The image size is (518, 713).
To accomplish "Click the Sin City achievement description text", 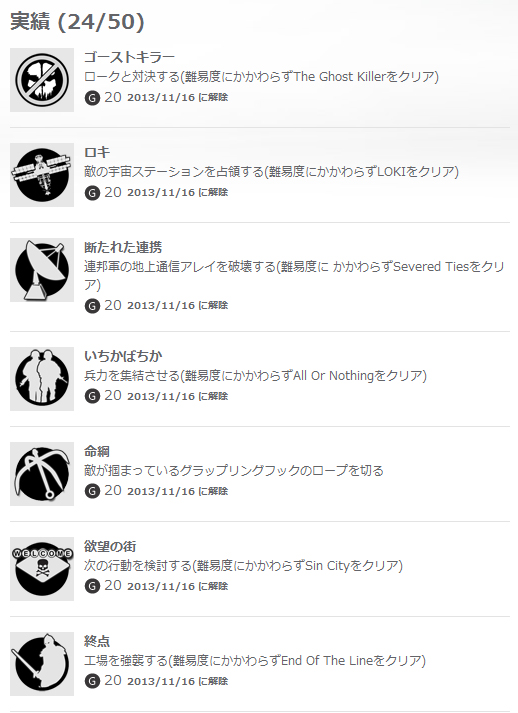I will tap(243, 566).
